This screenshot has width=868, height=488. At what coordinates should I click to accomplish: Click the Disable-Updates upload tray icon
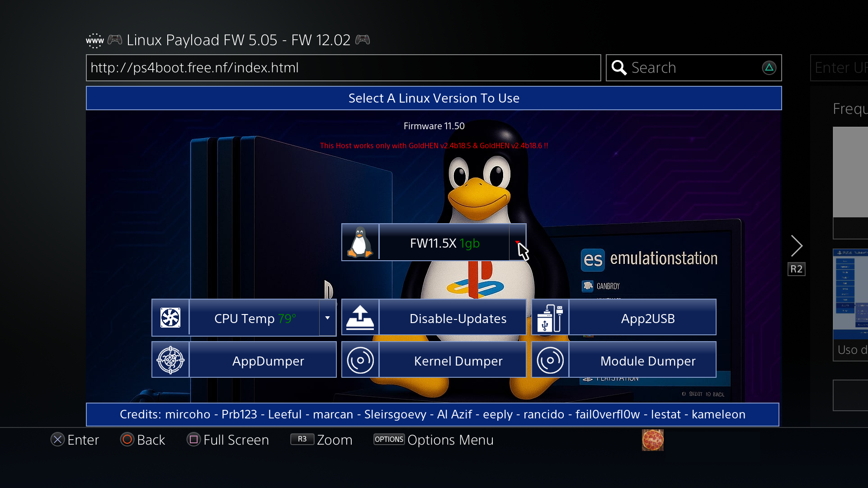point(360,318)
